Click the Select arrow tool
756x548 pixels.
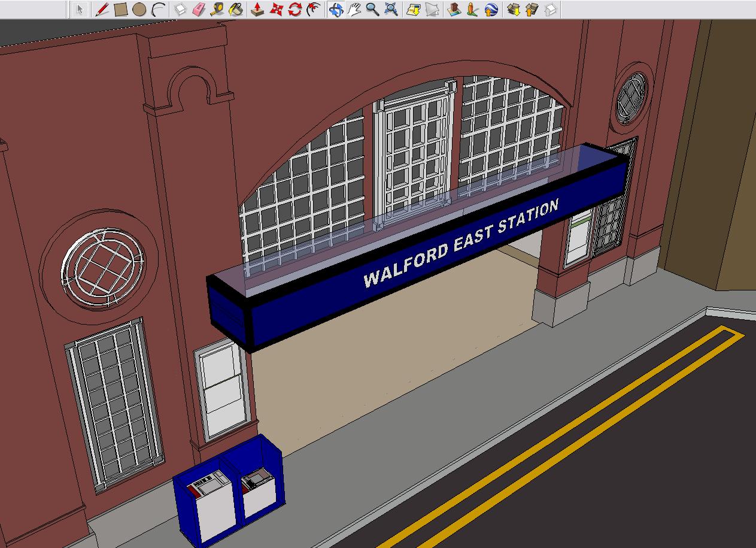tap(80, 10)
